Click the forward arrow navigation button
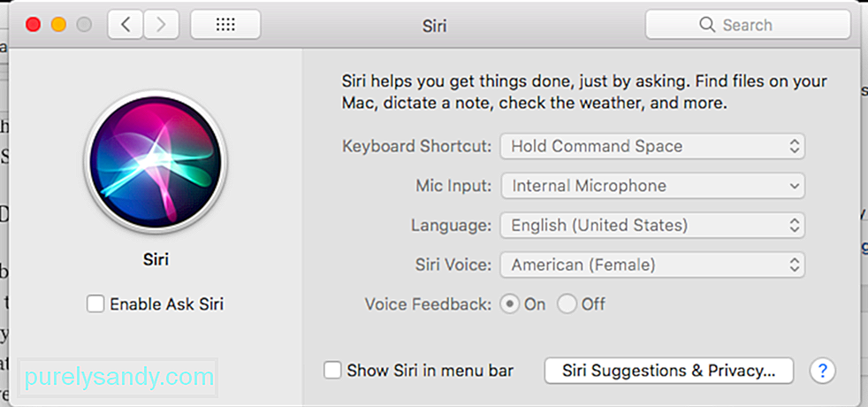The height and width of the screenshot is (407, 868). point(161,25)
